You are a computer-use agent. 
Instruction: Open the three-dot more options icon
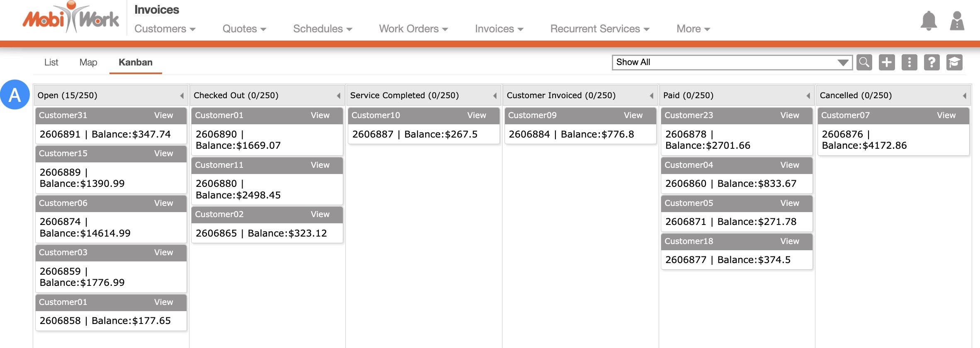pyautogui.click(x=909, y=63)
